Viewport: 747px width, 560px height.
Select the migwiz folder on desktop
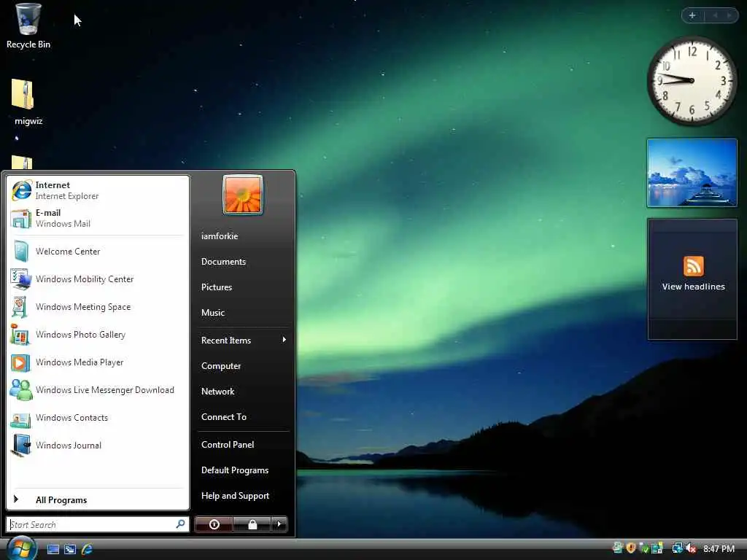pyautogui.click(x=28, y=102)
